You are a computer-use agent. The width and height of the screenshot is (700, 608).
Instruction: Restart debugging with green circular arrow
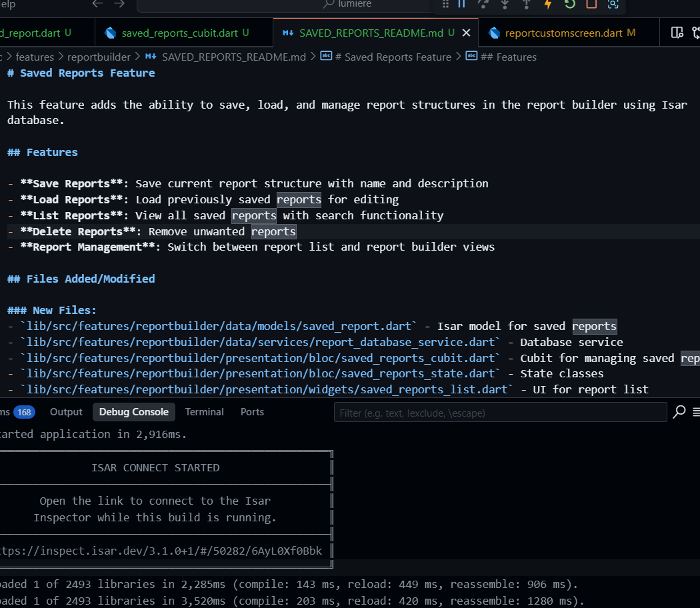click(x=569, y=3)
